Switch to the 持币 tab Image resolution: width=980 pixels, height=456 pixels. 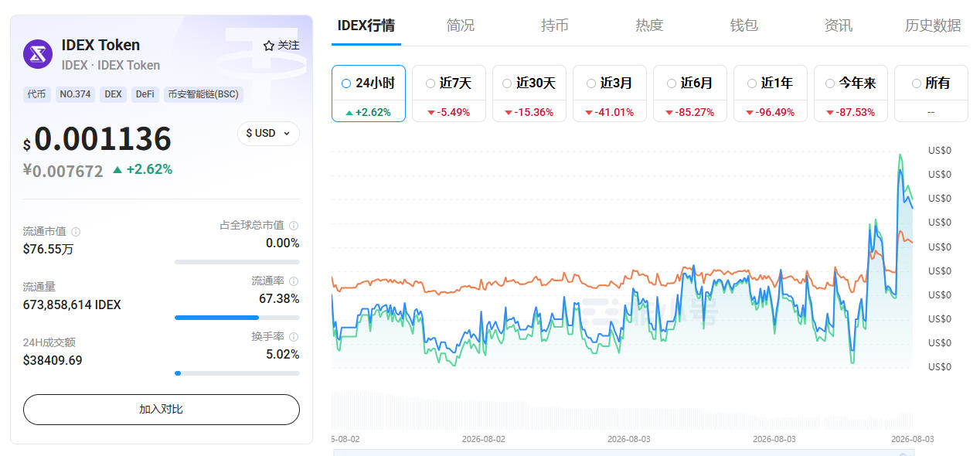[x=555, y=26]
